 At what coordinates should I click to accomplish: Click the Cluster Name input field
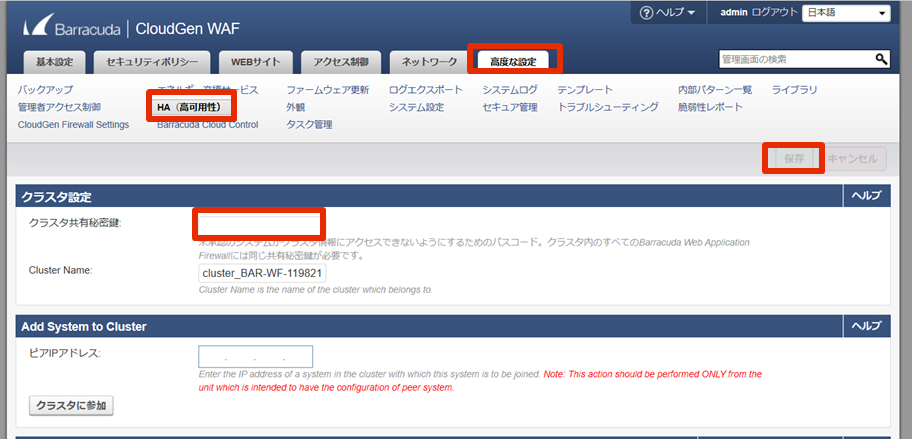coord(262,273)
